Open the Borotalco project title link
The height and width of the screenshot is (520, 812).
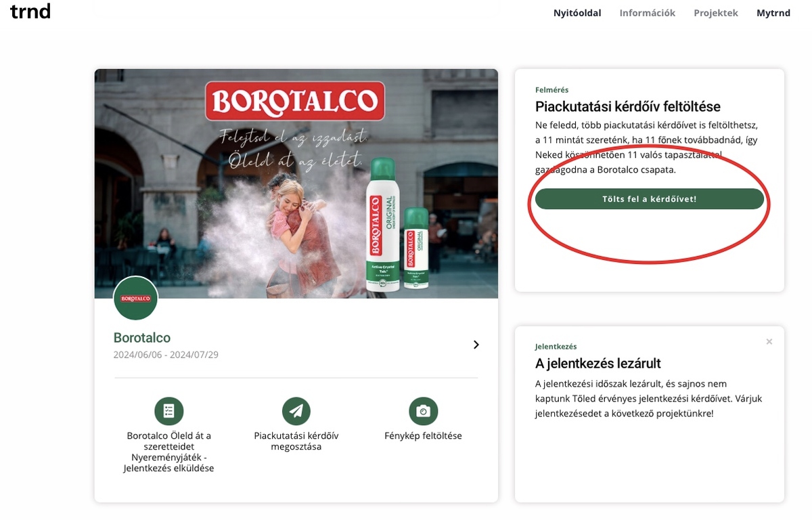142,337
